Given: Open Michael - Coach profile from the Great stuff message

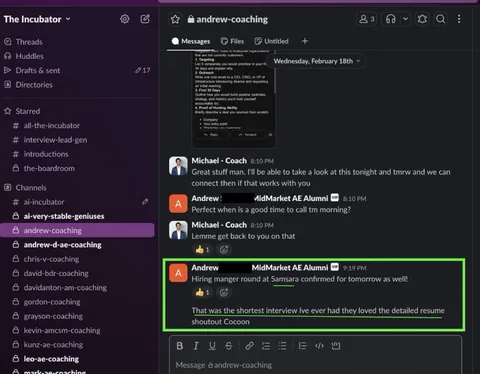Looking at the screenshot, I should 219,161.
